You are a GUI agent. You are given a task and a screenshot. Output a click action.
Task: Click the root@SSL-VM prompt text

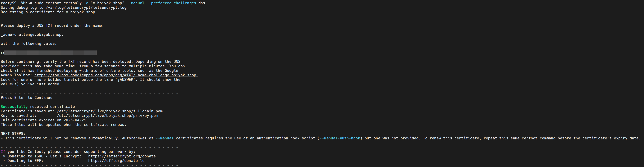pos(16,3)
